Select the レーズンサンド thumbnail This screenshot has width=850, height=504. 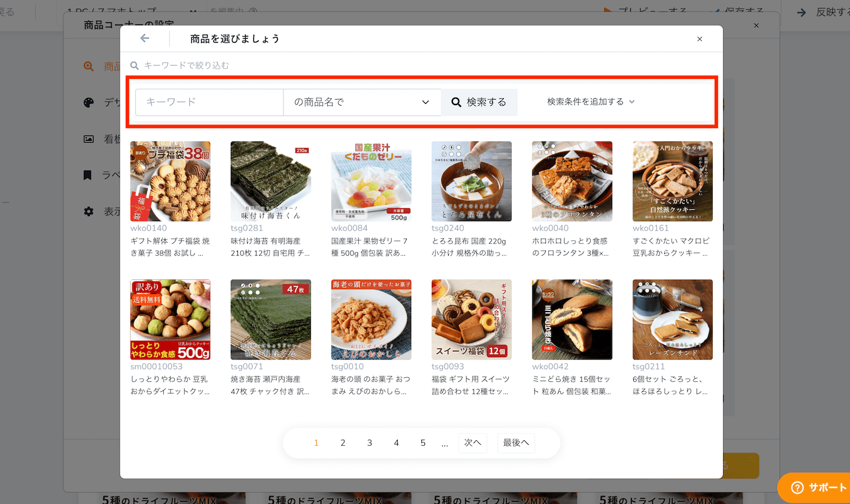pos(673,319)
